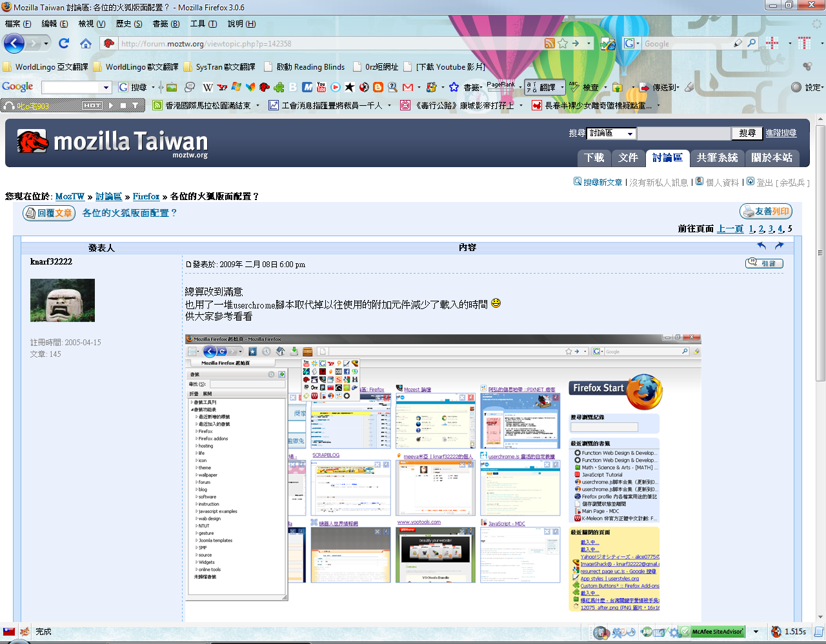Subscribe via the RSS feed icon in address bar
The image size is (826, 644).
click(x=549, y=43)
